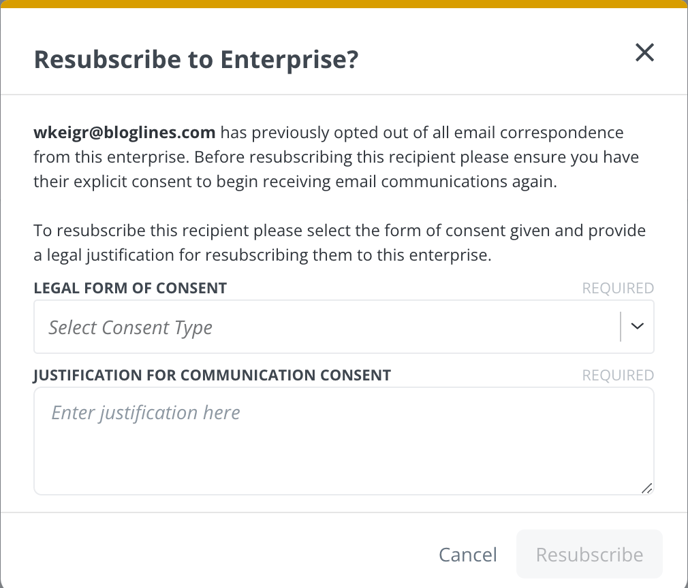The width and height of the screenshot is (688, 588).
Task: Click the vertical divider beside dropdown chevron
Action: pos(620,326)
